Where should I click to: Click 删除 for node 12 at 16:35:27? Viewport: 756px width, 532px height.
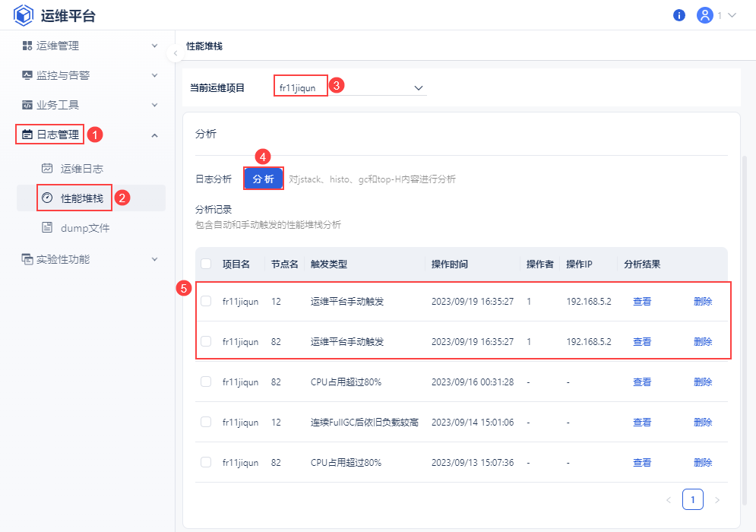pyautogui.click(x=703, y=302)
